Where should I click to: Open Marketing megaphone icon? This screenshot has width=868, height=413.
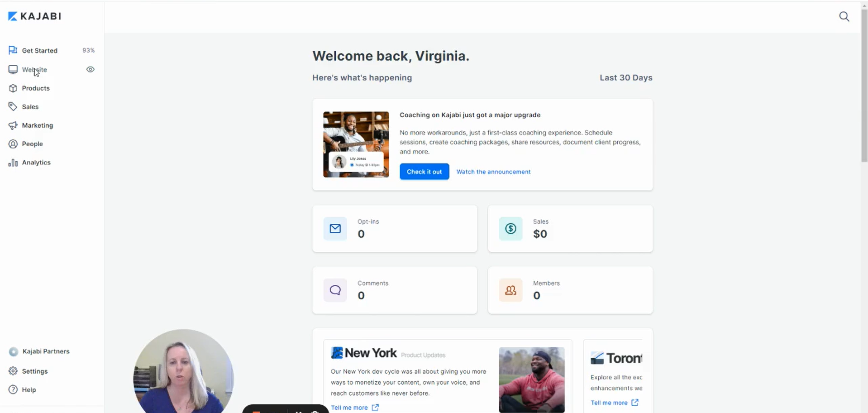(x=13, y=125)
